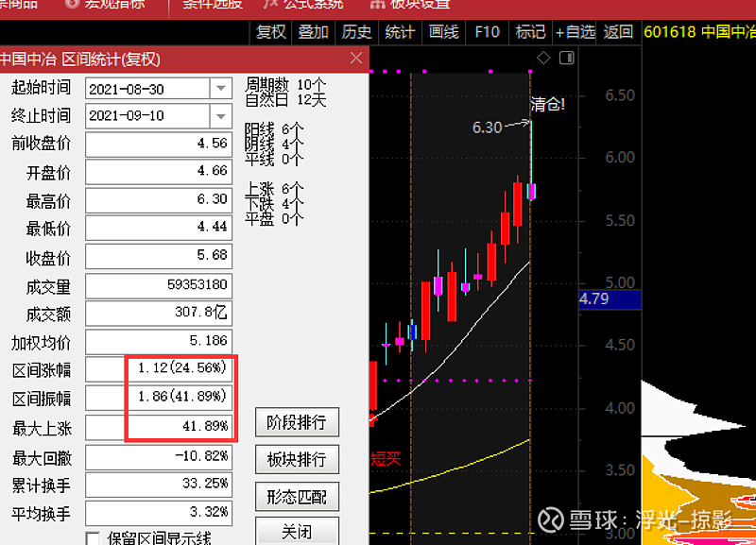The image size is (756, 545).
Task: Click the 最低价 value 4.44
Action: pyautogui.click(x=159, y=228)
